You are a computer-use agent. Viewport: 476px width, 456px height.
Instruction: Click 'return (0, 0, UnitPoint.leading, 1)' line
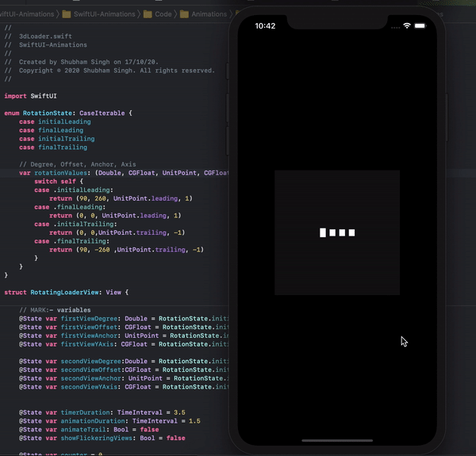pos(115,216)
